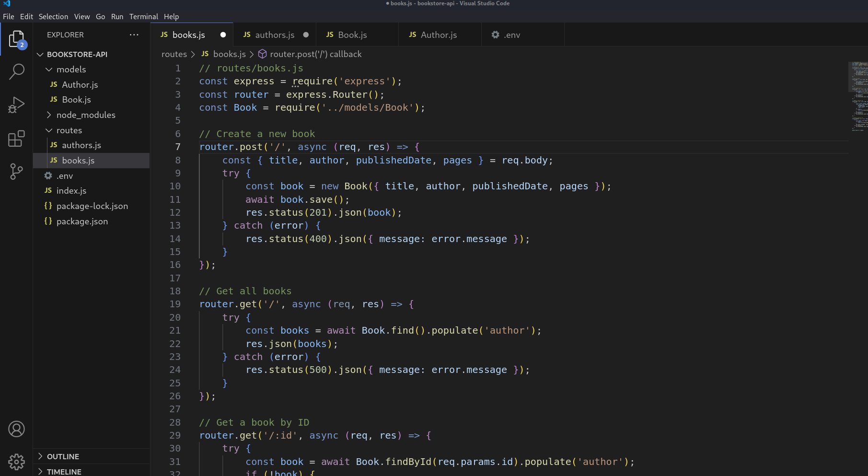Open package-lock.json in the explorer tree

[x=91, y=206]
